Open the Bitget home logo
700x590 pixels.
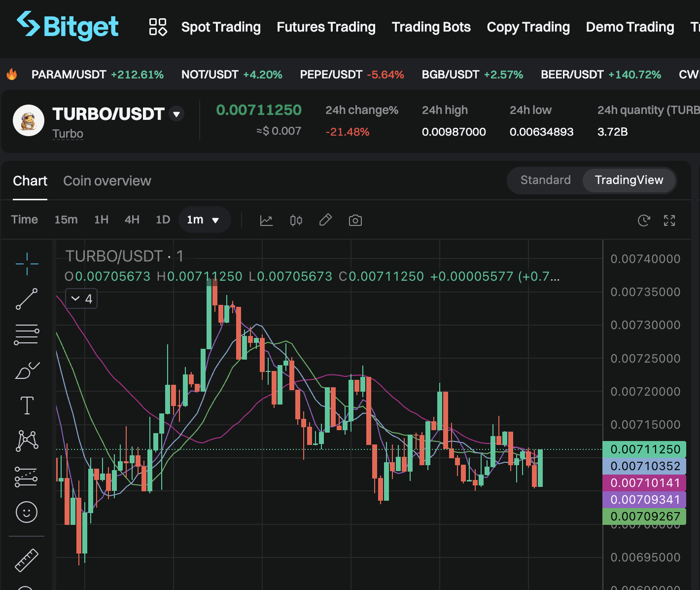[x=68, y=26]
